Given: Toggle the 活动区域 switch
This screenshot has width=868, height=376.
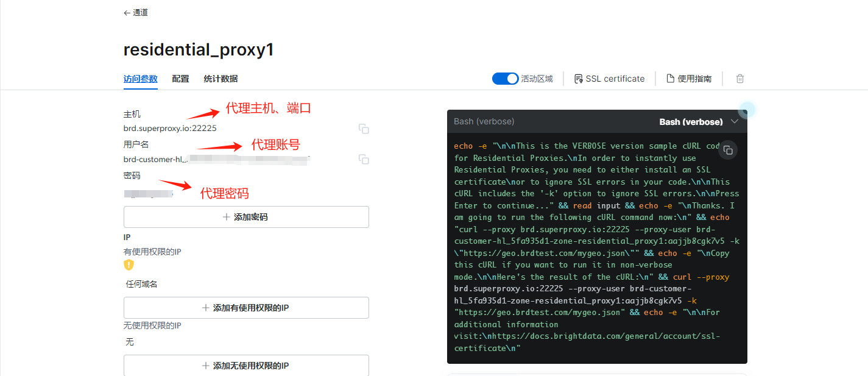Looking at the screenshot, I should pos(505,79).
